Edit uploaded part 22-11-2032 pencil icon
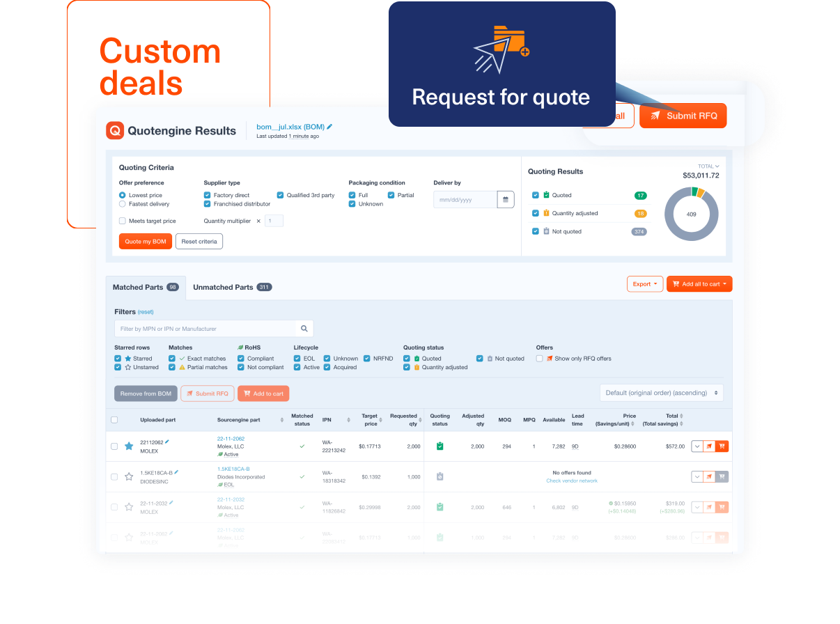The height and width of the screenshot is (624, 840). [171, 502]
